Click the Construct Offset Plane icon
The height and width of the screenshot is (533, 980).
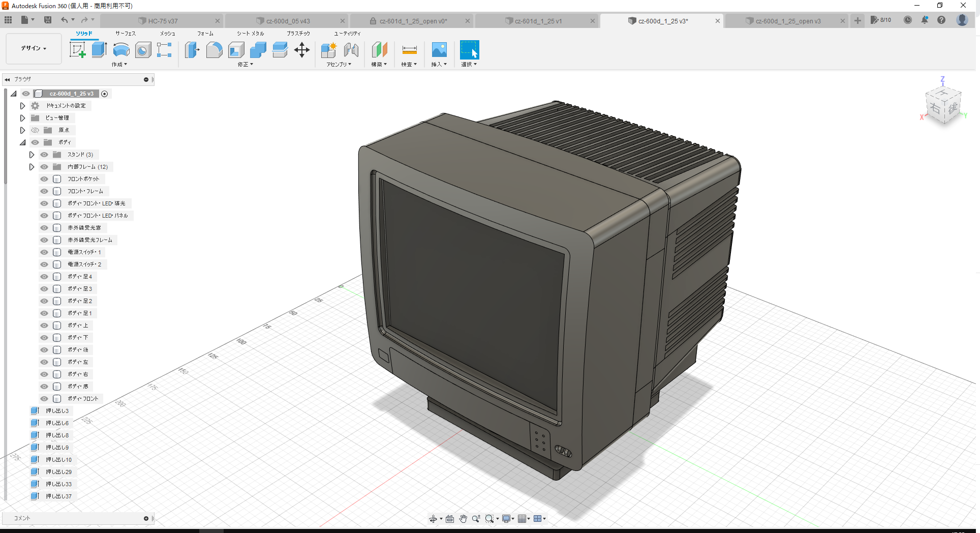379,49
